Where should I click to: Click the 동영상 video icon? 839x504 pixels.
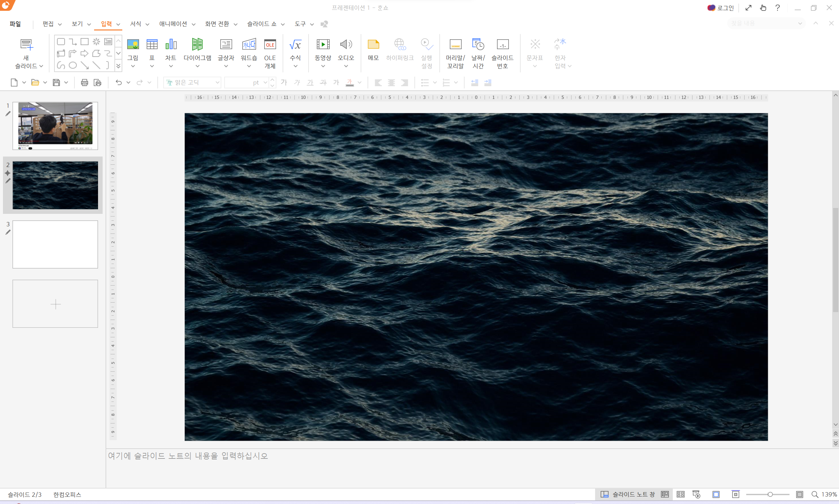[323, 45]
